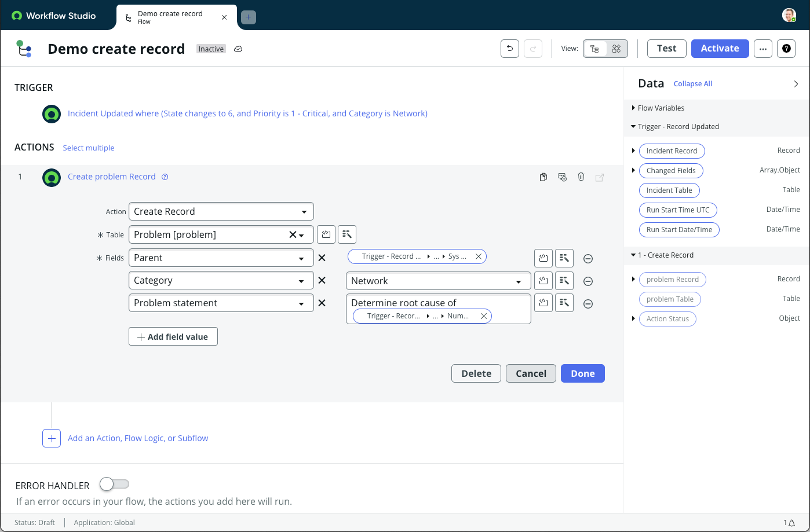
Task: Click the Activate button
Action: [x=720, y=49]
